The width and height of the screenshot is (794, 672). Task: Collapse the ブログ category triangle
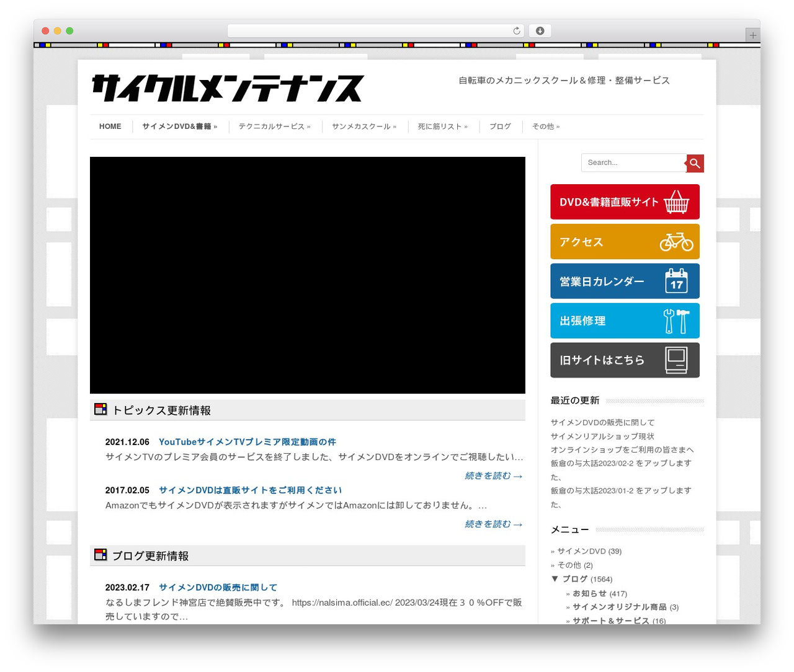point(555,578)
